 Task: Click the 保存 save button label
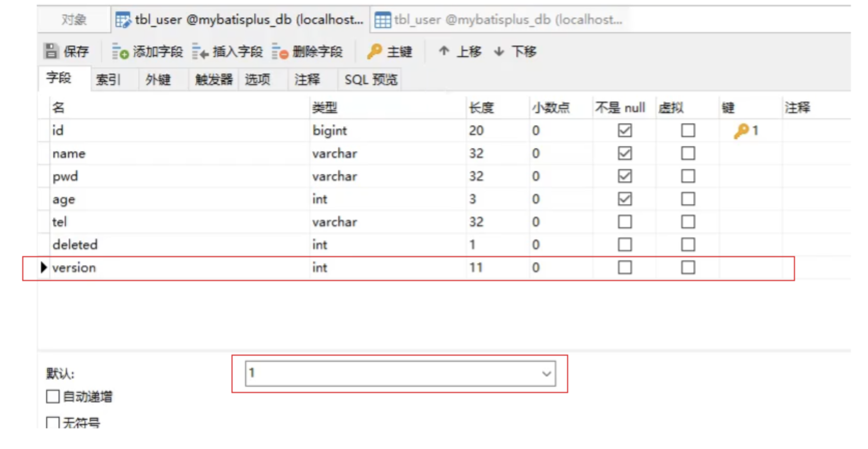[x=76, y=51]
